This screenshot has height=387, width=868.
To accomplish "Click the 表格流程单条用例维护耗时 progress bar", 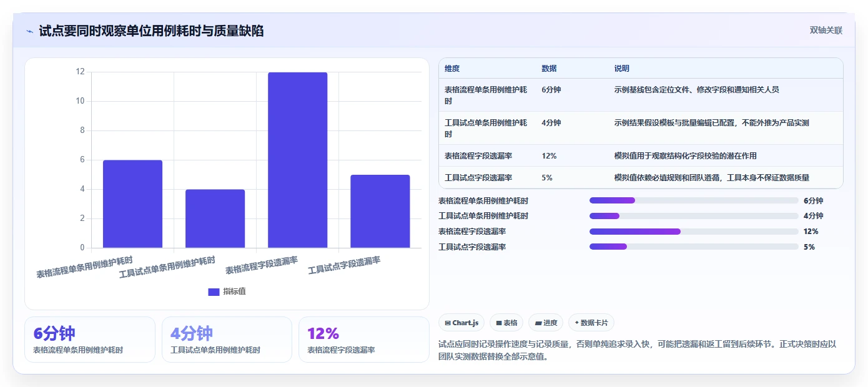I will point(694,200).
